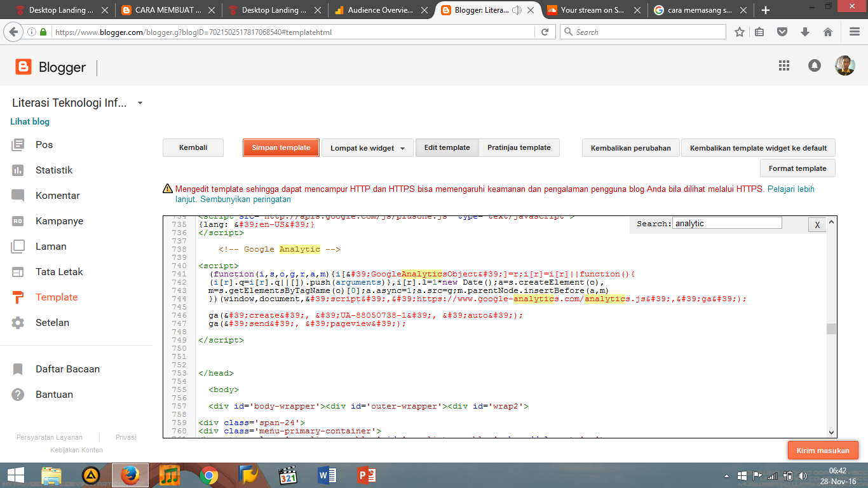Open File Explorer from the taskbar
Image resolution: width=868 pixels, height=488 pixels.
pyautogui.click(x=51, y=475)
